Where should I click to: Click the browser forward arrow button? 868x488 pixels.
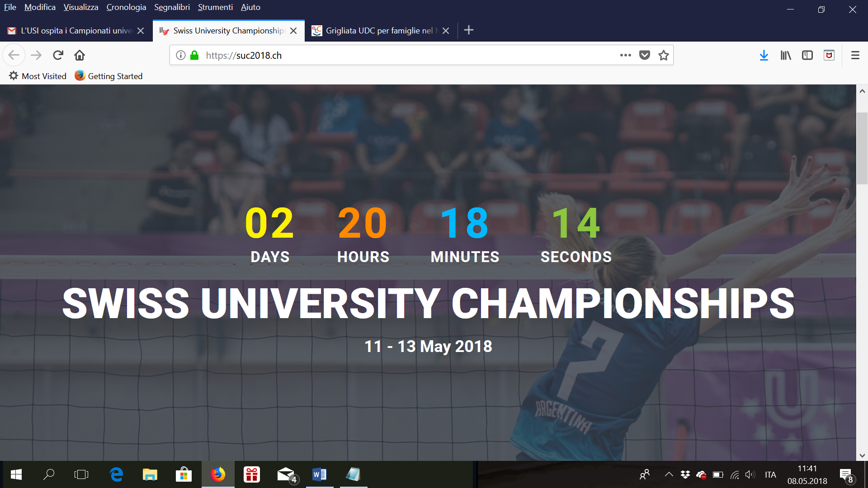[36, 55]
